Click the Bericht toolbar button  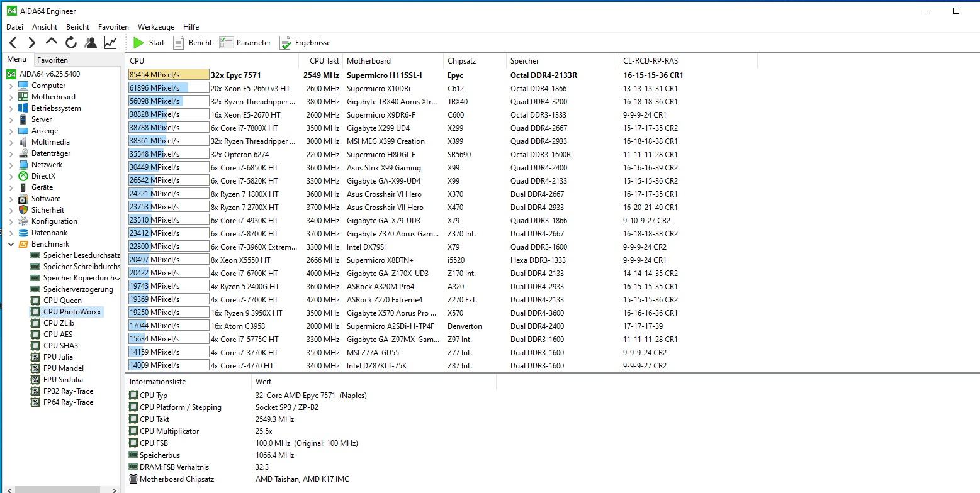tap(193, 43)
